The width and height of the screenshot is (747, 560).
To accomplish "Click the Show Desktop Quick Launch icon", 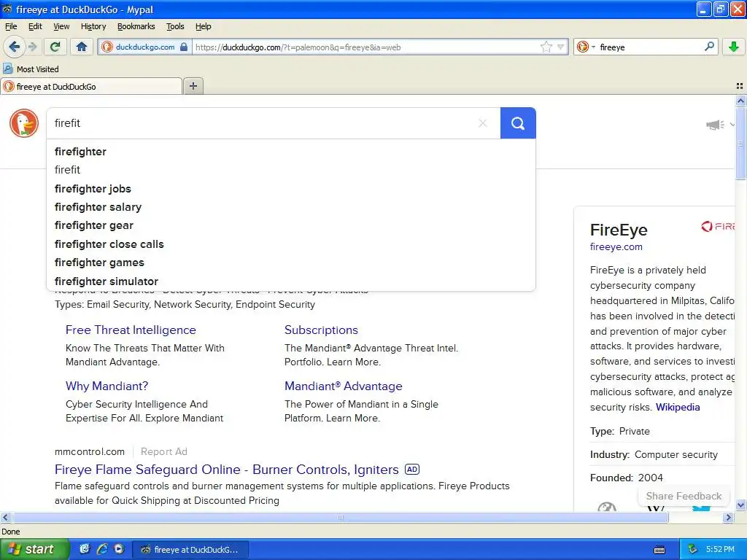I will point(85,549).
